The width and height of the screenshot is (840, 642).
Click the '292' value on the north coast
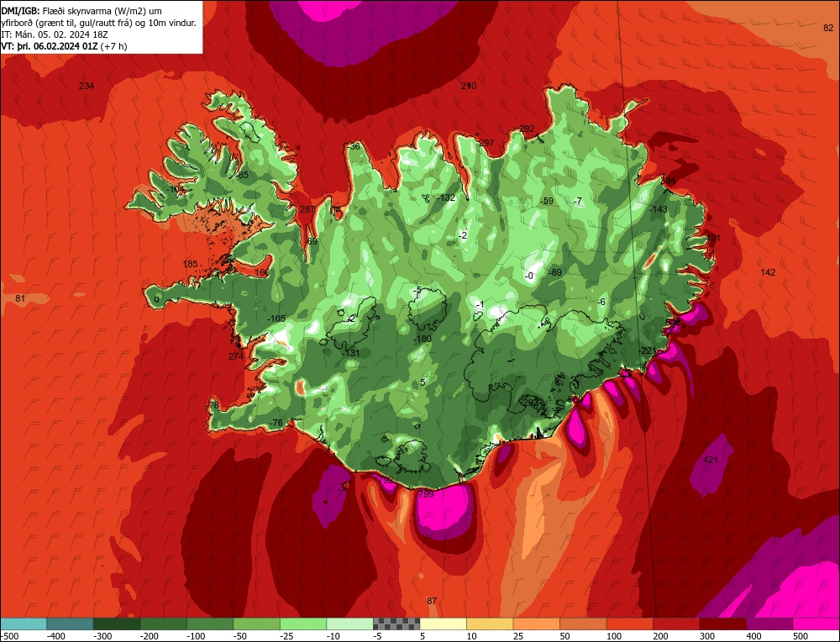tap(528, 129)
